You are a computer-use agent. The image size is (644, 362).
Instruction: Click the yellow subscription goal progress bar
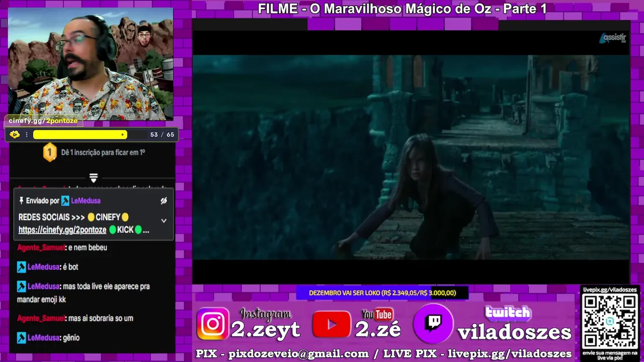point(80,134)
